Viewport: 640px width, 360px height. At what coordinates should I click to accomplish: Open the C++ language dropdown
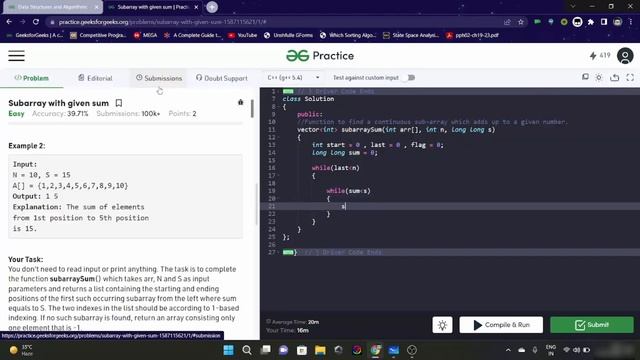(x=293, y=78)
